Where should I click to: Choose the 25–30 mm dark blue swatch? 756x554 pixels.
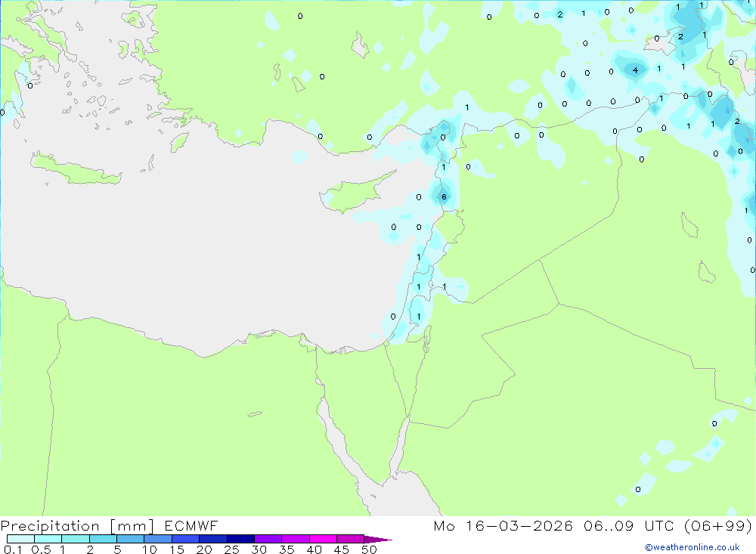pyautogui.click(x=240, y=539)
